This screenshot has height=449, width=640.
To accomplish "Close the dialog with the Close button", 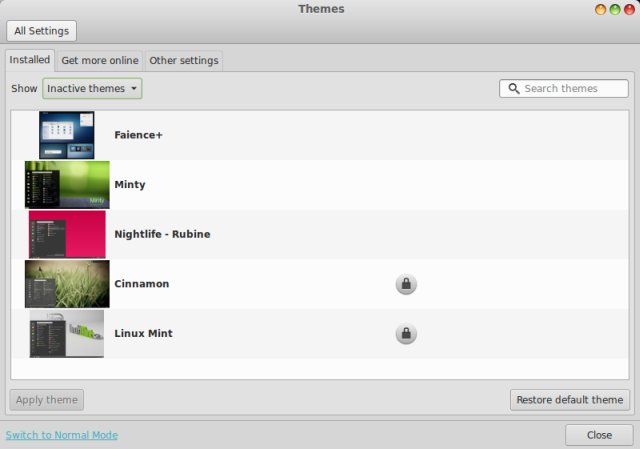I will click(599, 435).
